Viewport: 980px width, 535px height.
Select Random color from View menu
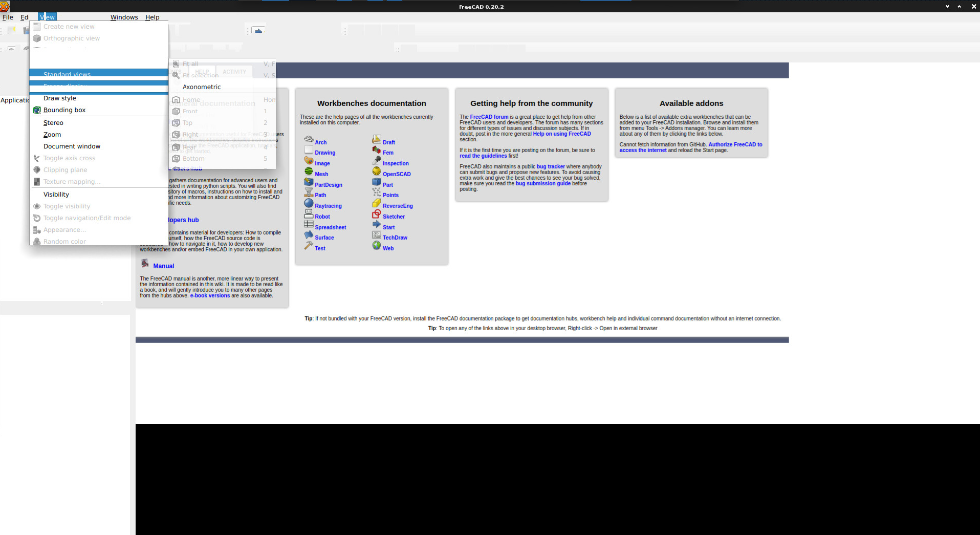point(64,241)
